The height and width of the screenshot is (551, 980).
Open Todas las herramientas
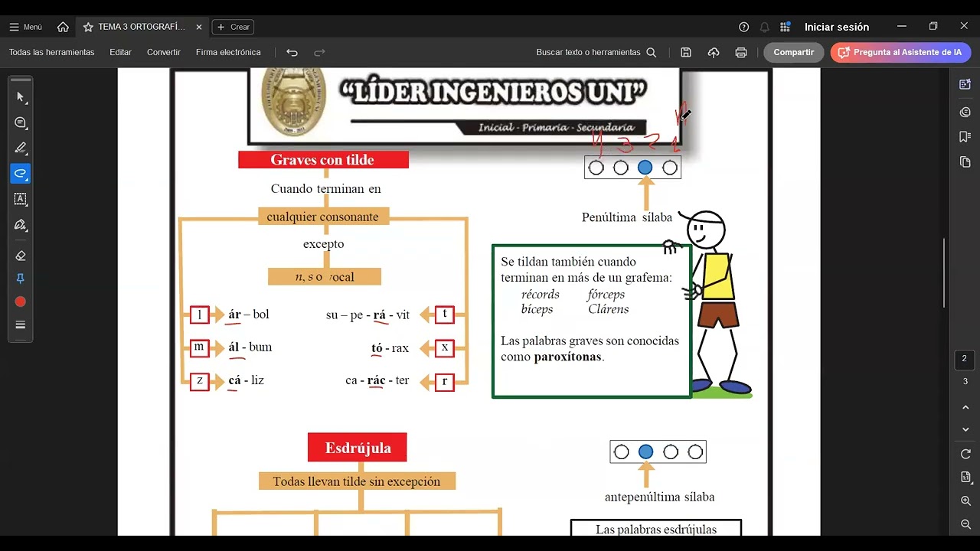coord(52,52)
